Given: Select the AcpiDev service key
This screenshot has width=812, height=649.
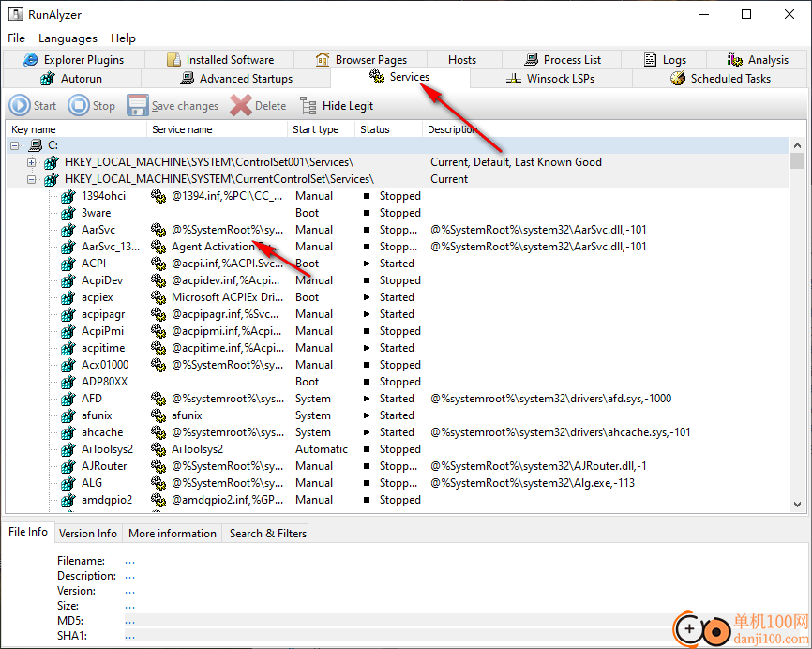Looking at the screenshot, I should click(102, 280).
